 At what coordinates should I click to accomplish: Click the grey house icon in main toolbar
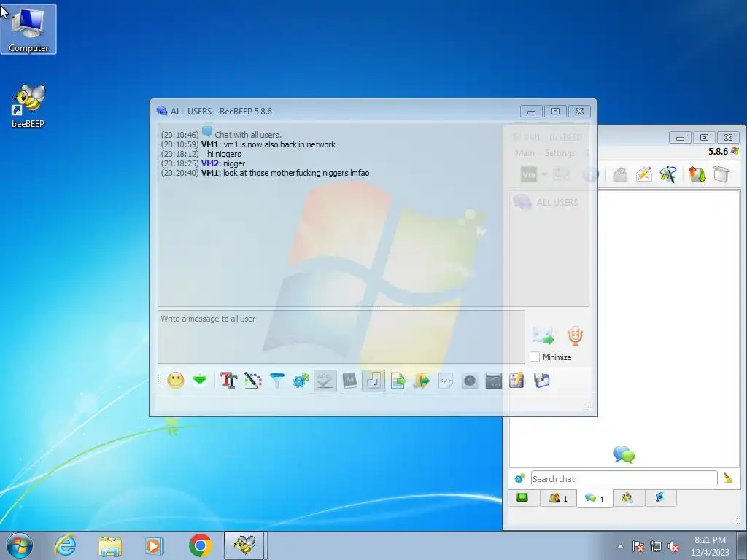[620, 174]
